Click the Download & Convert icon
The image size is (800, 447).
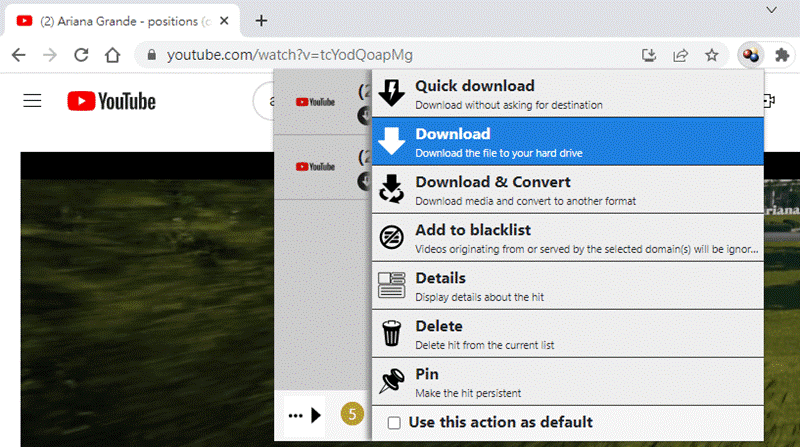coord(392,189)
